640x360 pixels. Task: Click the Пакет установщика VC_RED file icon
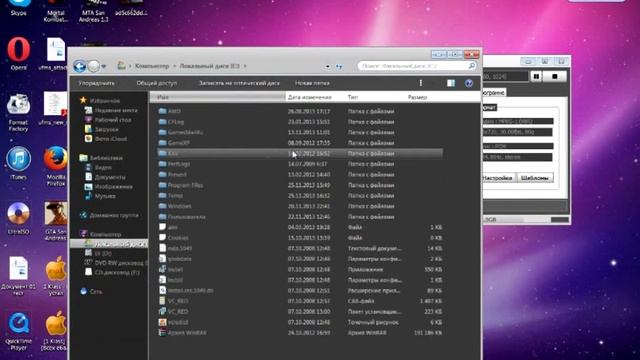162,311
